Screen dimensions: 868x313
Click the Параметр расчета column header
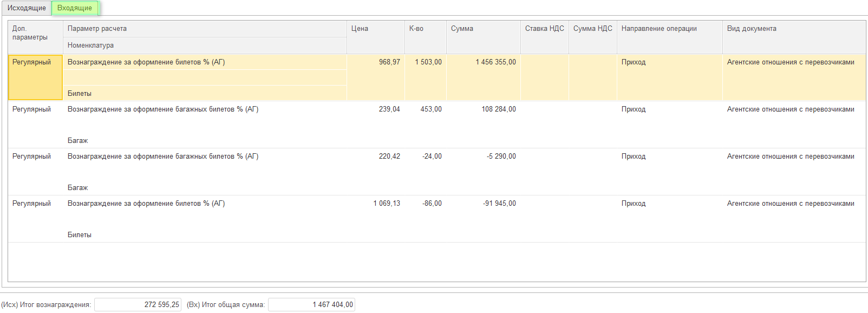point(205,29)
